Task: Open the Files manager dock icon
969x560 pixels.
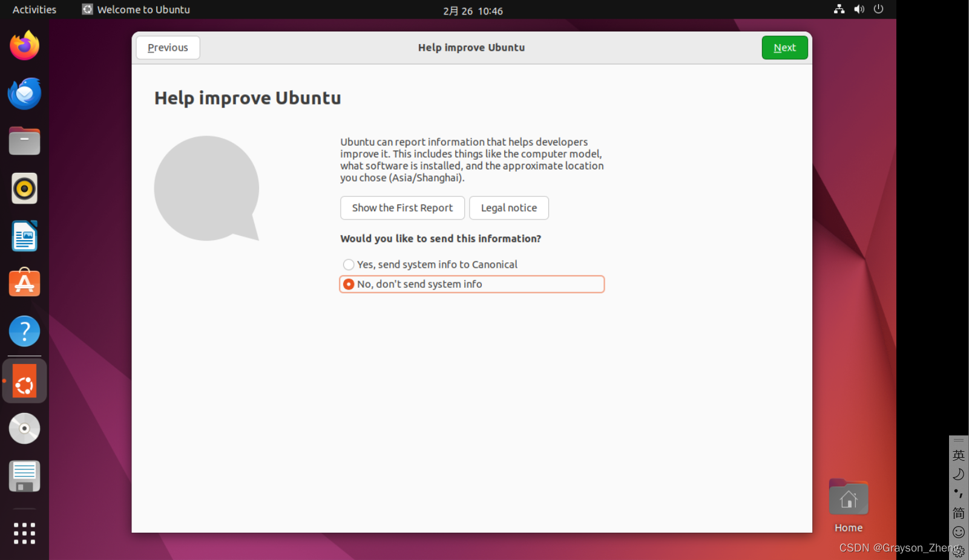Action: (x=24, y=141)
